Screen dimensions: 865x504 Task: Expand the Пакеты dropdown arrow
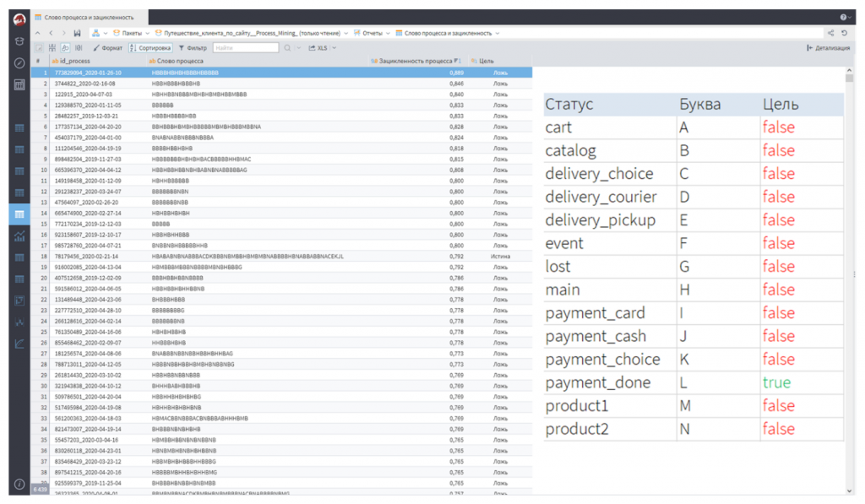[147, 34]
